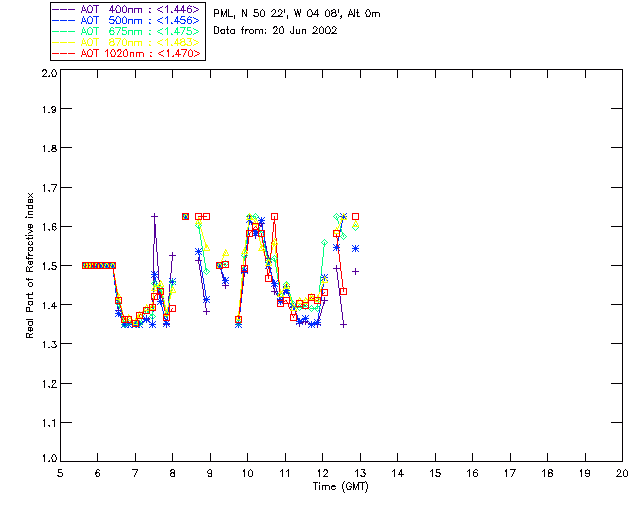Click the y-axis tick label 1.5
Screen dimensions: 640x512
tap(49, 266)
